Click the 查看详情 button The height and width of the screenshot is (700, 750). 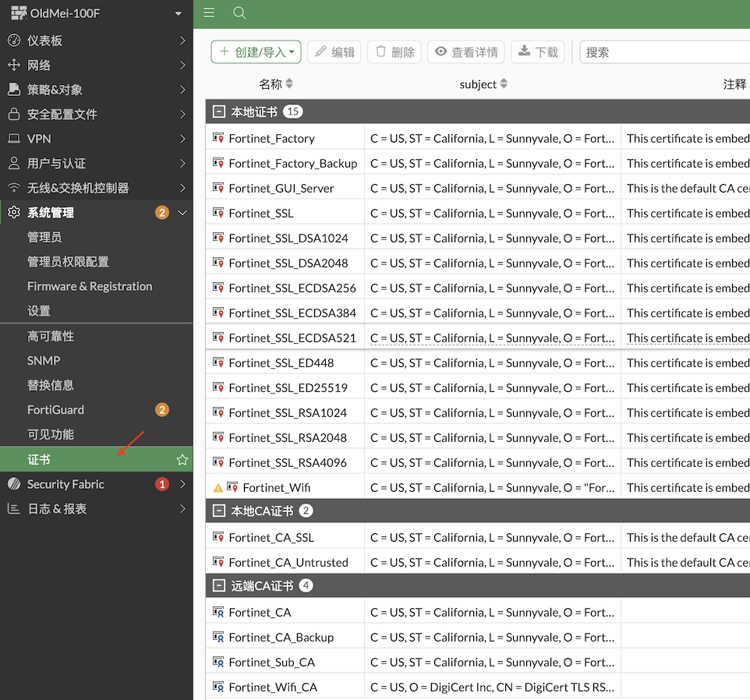pyautogui.click(x=466, y=51)
